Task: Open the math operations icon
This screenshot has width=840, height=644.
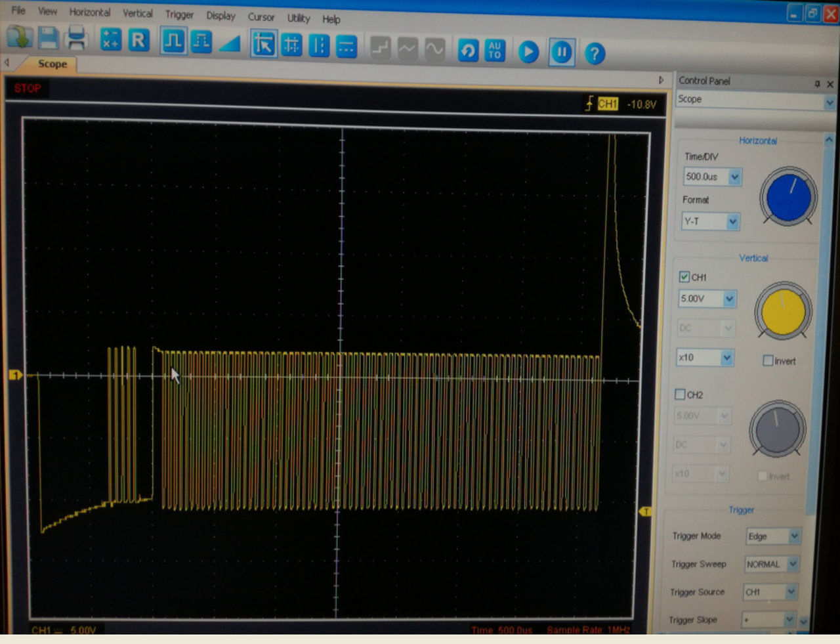Action: point(110,39)
